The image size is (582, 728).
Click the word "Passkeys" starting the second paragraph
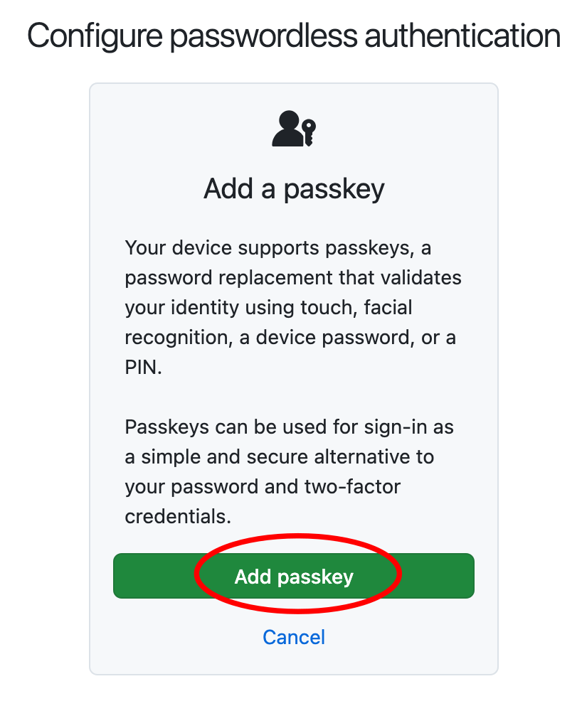coord(165,427)
